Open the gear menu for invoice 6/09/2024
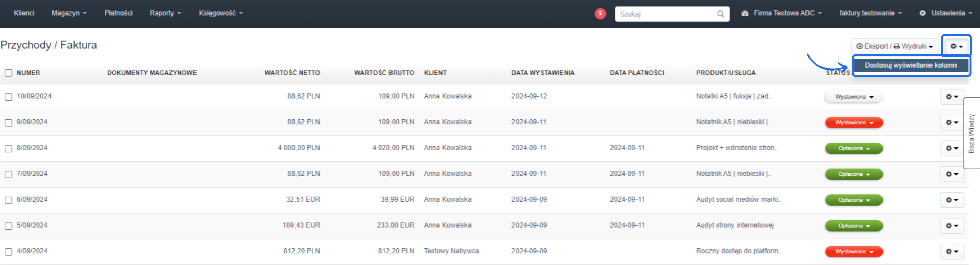This screenshot has height=265, width=980. coord(951,200)
